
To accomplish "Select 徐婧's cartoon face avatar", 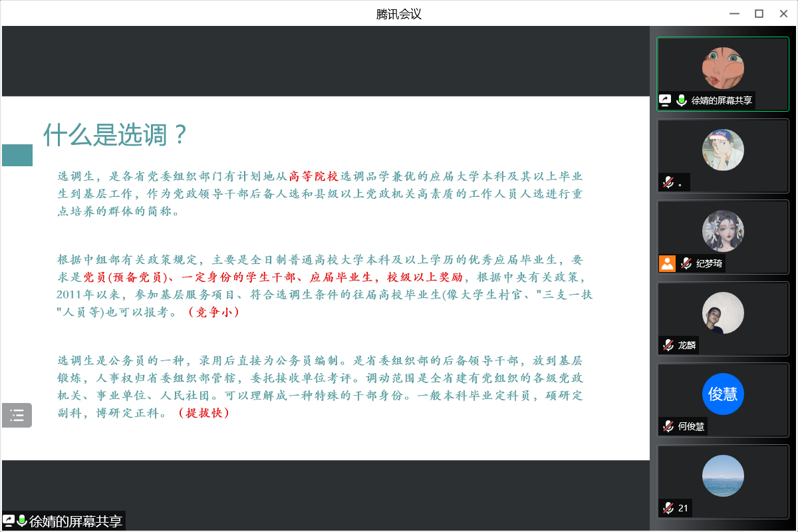I will click(x=723, y=68).
